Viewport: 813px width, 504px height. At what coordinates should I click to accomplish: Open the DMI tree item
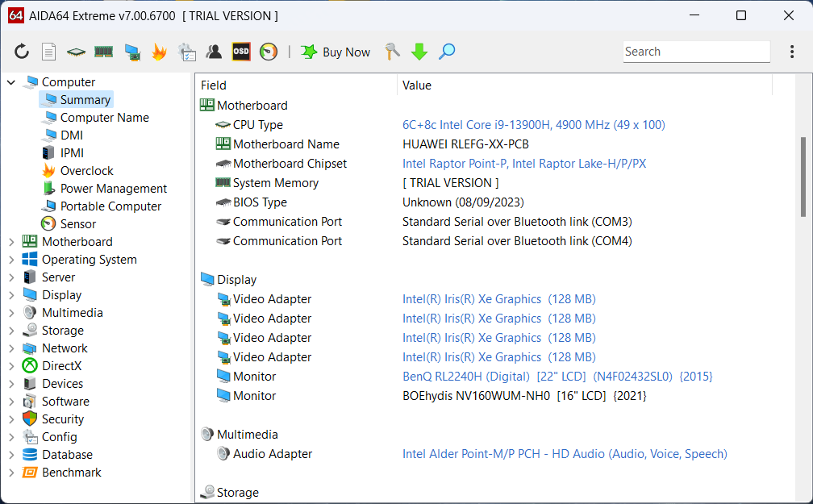point(72,135)
